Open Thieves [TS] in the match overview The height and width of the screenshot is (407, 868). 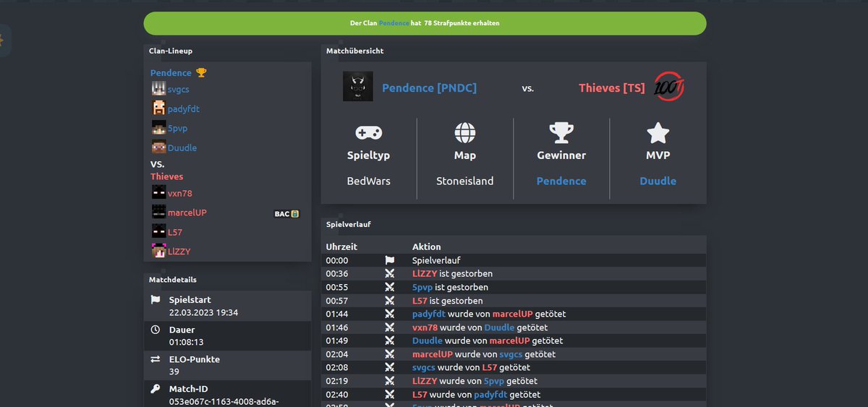[x=612, y=88]
